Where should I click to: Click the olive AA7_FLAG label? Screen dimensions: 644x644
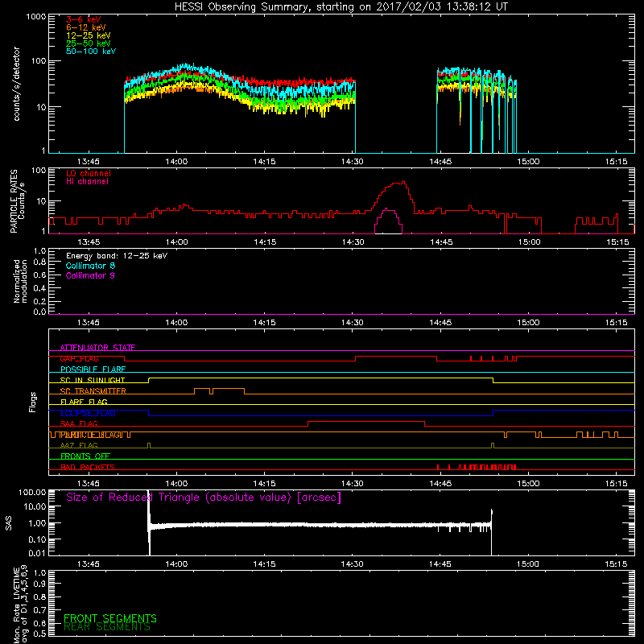[79, 445]
